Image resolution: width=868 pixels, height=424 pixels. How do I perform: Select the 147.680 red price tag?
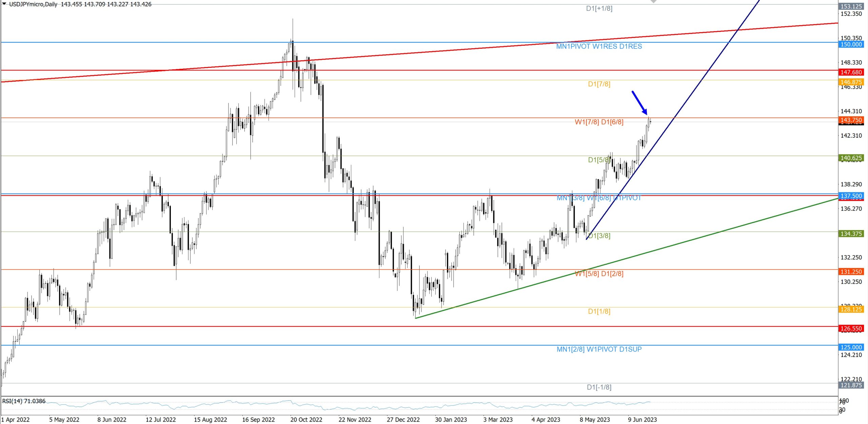[x=851, y=72]
